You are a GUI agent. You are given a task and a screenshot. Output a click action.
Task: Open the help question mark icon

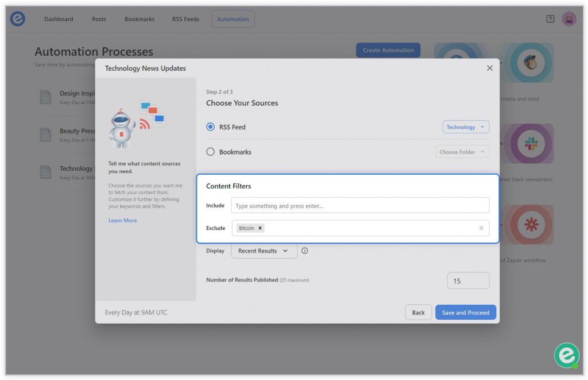click(x=550, y=19)
